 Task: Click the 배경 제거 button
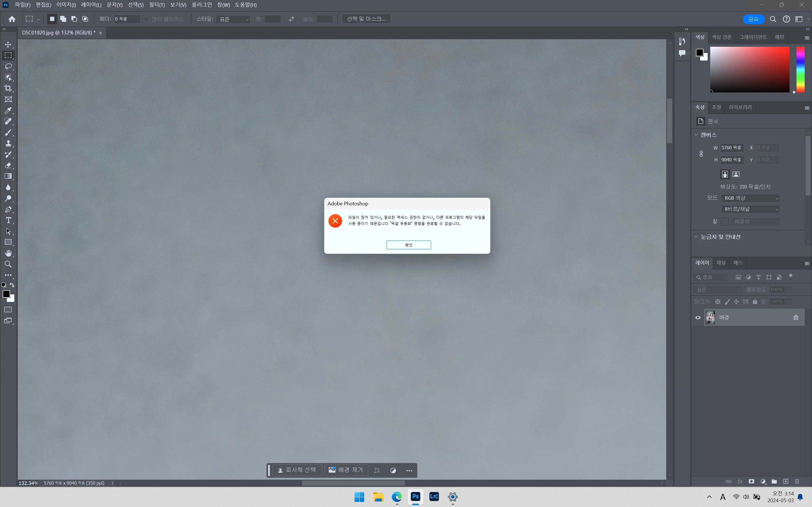346,470
